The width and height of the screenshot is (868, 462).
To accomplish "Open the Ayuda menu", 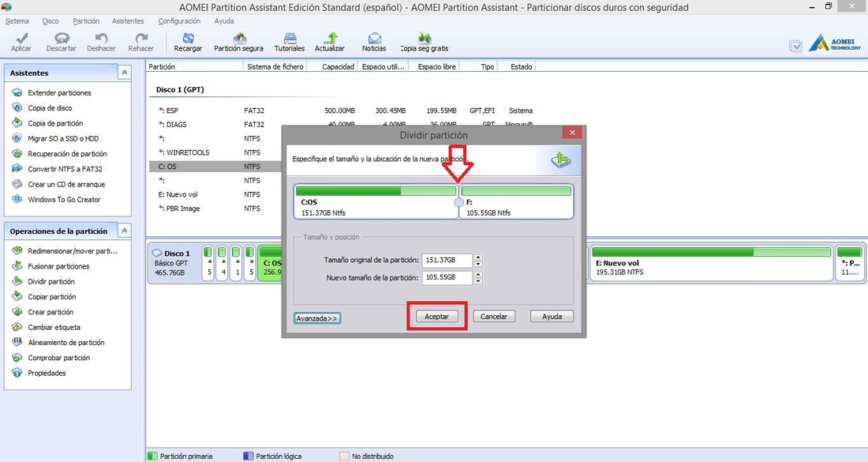I will pyautogui.click(x=224, y=21).
